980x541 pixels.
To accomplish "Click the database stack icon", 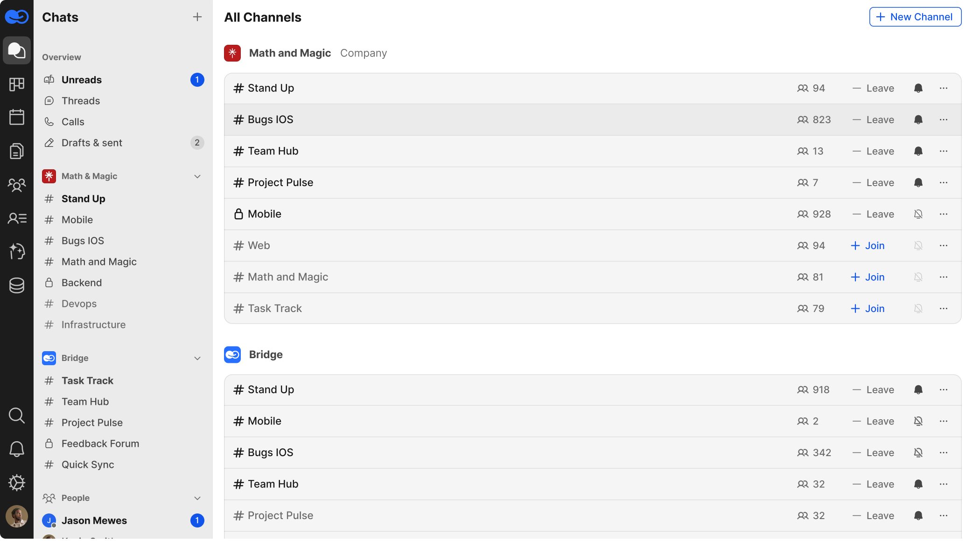I will click(17, 285).
